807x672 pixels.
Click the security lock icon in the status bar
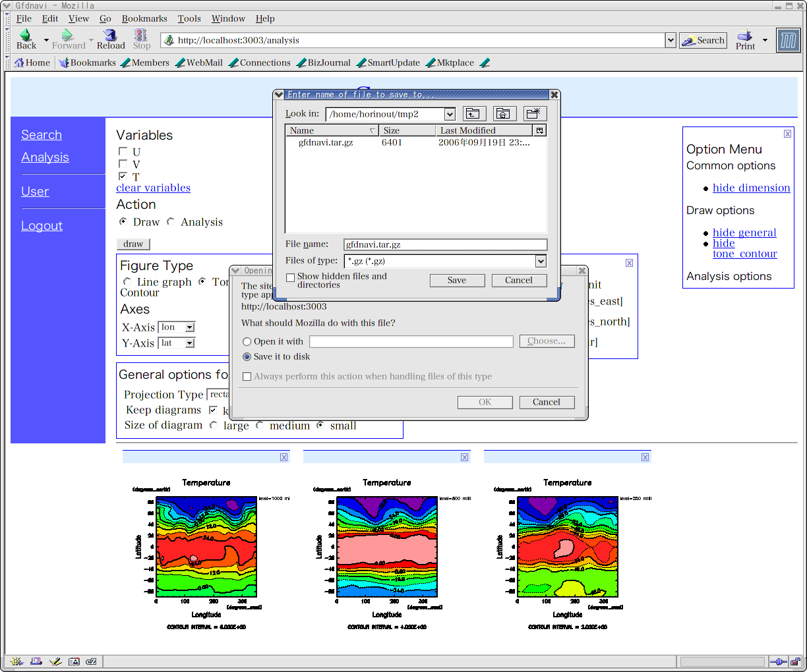(x=795, y=661)
